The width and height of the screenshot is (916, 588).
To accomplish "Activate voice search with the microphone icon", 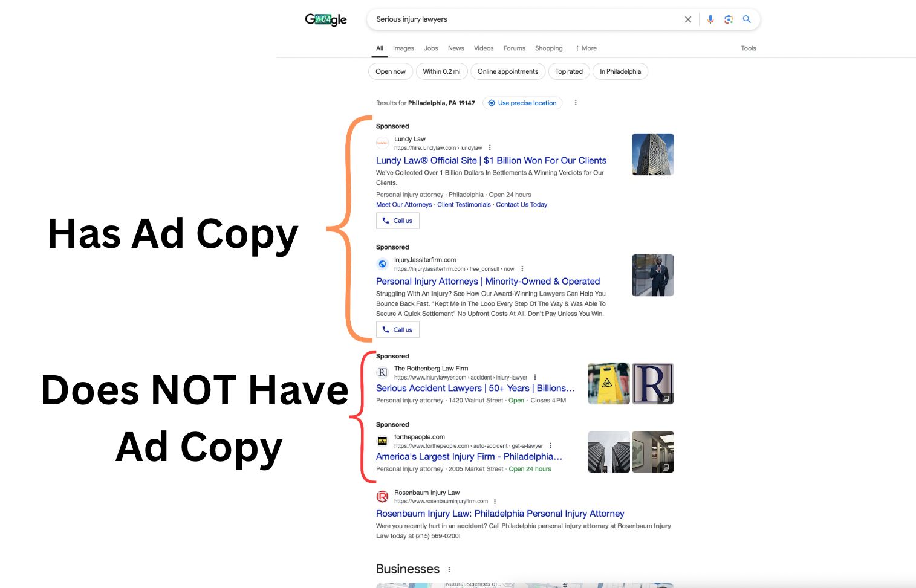I will 710,19.
